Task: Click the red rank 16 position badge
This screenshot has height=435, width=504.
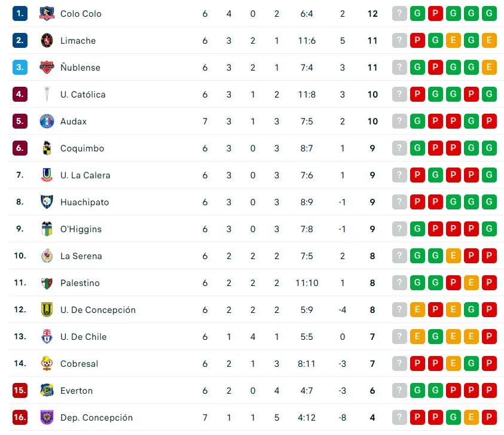Action: click(x=20, y=417)
